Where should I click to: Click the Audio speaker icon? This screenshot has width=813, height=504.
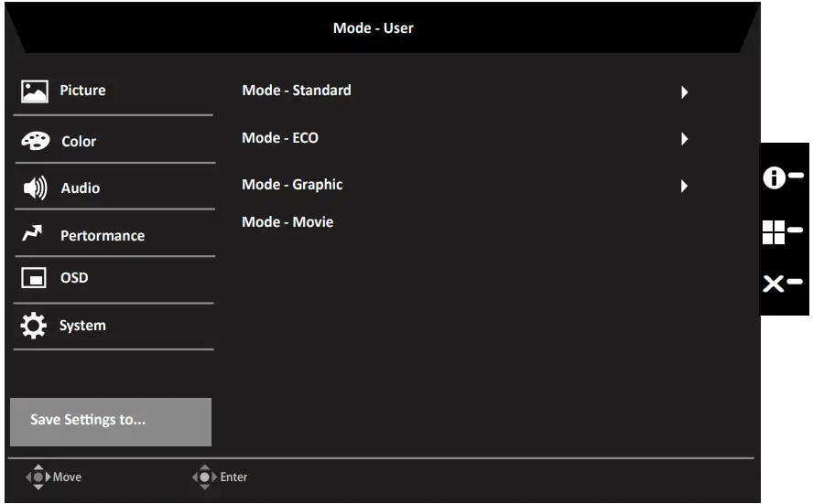pos(35,188)
